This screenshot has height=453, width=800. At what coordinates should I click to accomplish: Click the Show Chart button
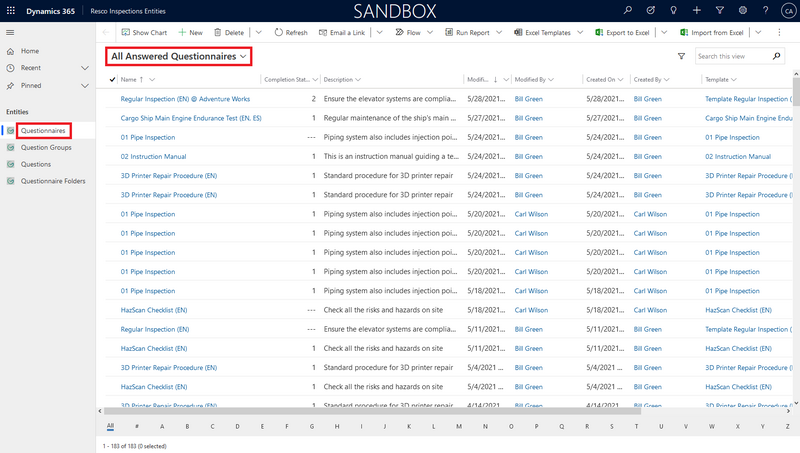click(145, 32)
